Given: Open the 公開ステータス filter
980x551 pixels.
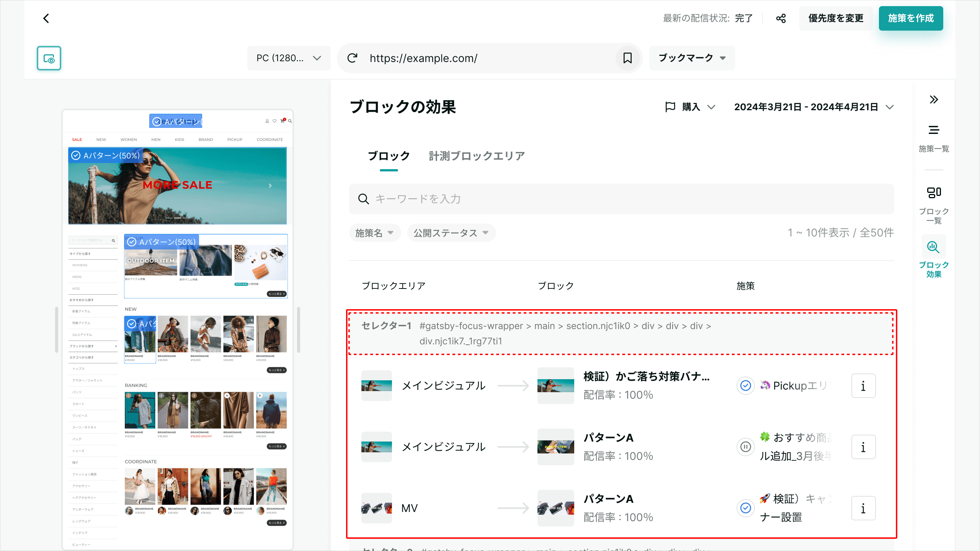Looking at the screenshot, I should tap(451, 233).
